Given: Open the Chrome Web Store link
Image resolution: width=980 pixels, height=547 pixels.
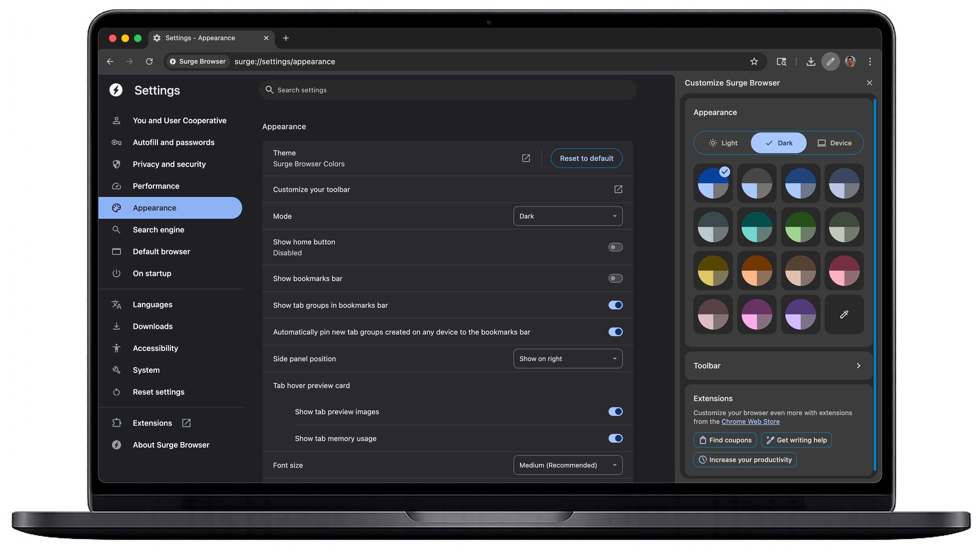Looking at the screenshot, I should (750, 421).
